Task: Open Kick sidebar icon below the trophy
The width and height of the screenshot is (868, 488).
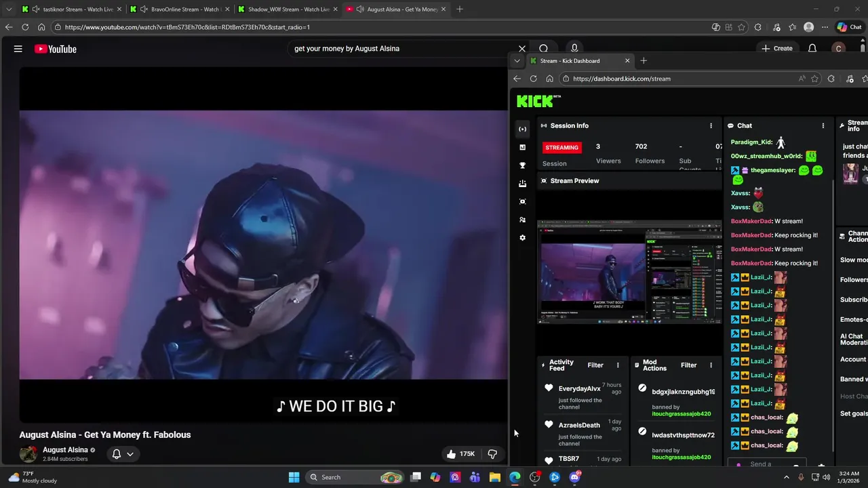Action: click(x=522, y=184)
